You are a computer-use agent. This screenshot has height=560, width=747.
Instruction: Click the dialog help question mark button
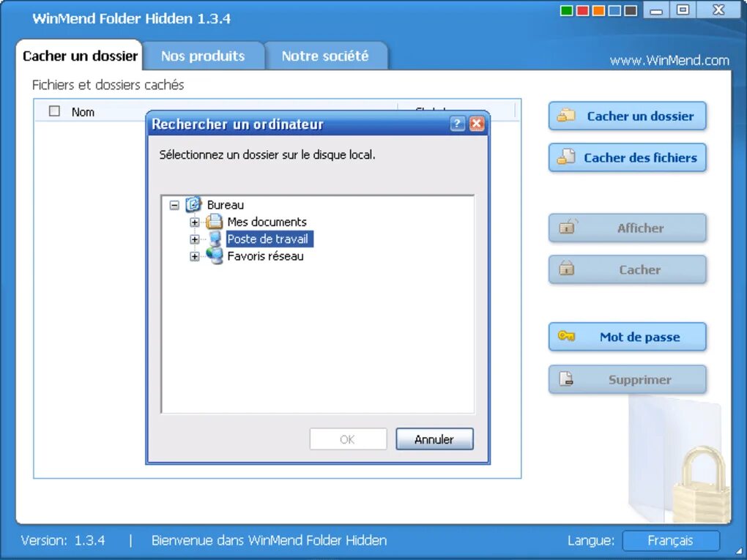coord(457,124)
